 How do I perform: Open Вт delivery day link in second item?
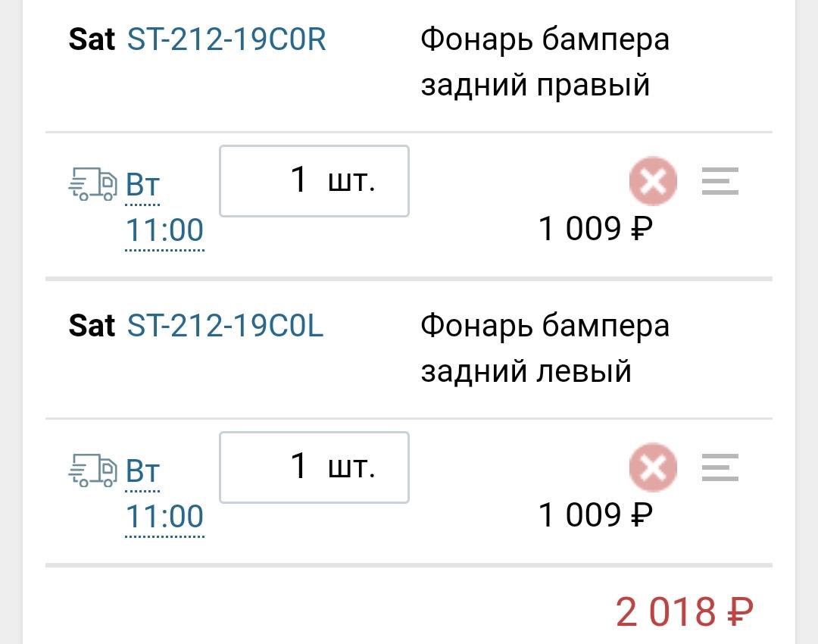pyautogui.click(x=142, y=470)
